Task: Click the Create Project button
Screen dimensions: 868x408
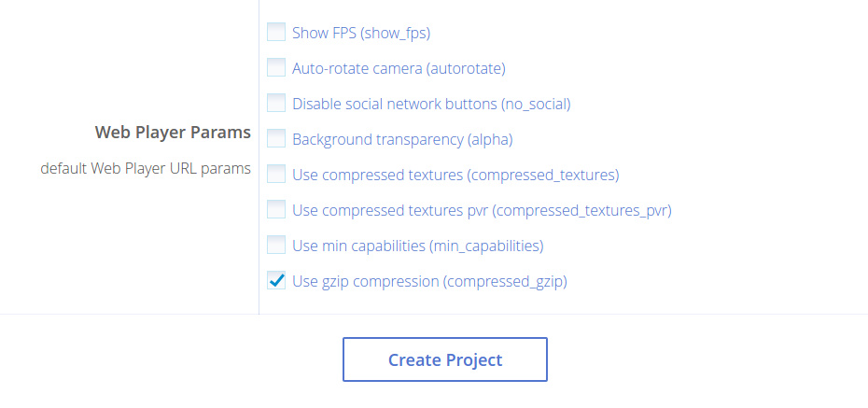Action: pyautogui.click(x=444, y=359)
